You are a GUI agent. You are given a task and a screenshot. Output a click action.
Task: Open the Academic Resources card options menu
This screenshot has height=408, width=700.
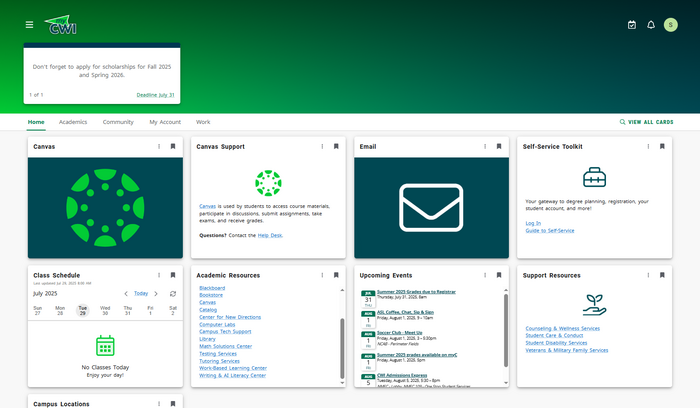coord(322,275)
